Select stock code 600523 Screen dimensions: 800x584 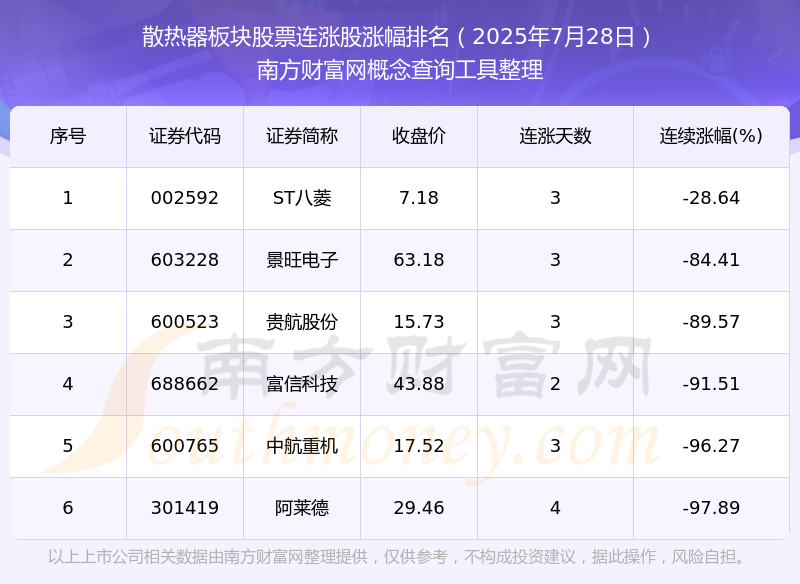click(x=185, y=322)
